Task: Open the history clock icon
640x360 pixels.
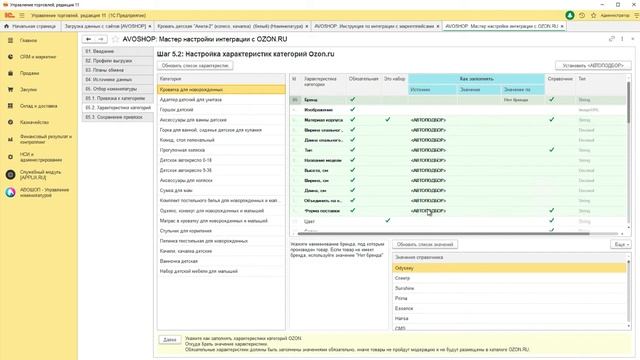Action: click(x=582, y=16)
